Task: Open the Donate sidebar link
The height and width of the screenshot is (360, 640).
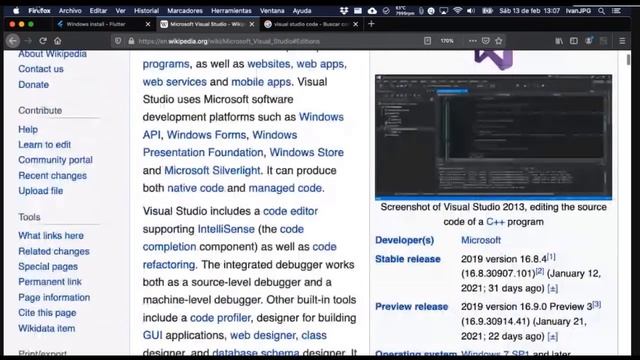Action: coord(33,84)
